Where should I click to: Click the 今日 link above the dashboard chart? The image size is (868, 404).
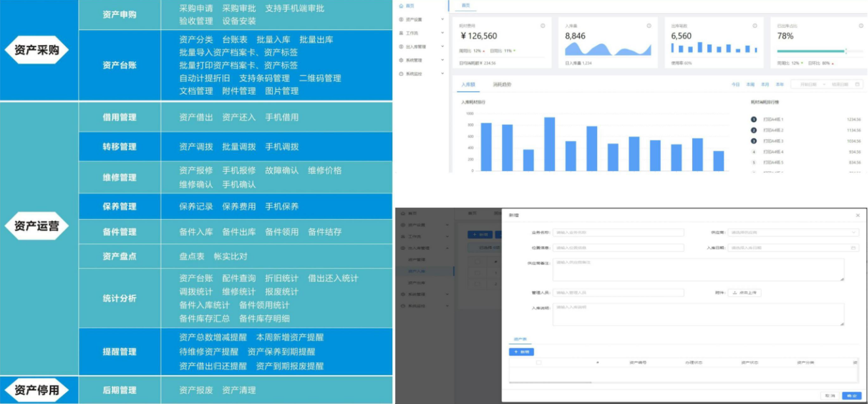coord(735,85)
